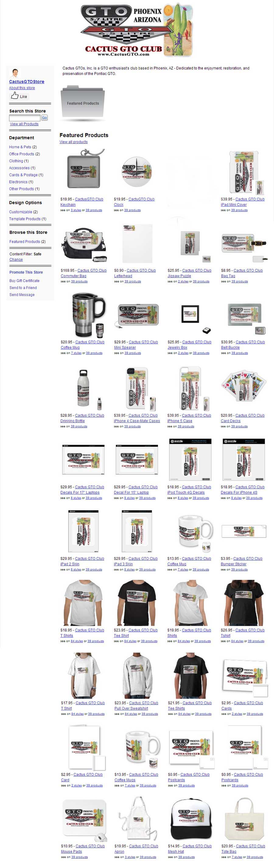Click the Cactus GTO Club header logo
The height and width of the screenshot is (868, 274).
coord(137,30)
